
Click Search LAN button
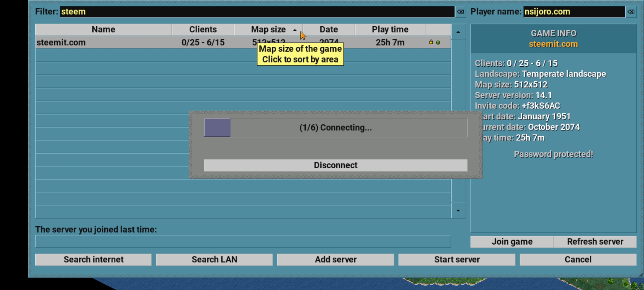214,260
